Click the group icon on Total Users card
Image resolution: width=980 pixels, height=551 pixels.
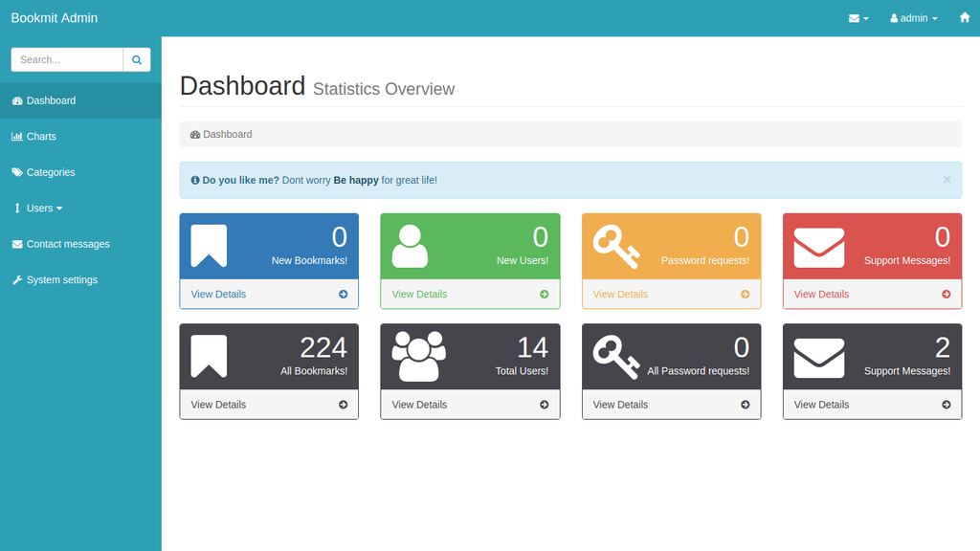point(419,356)
